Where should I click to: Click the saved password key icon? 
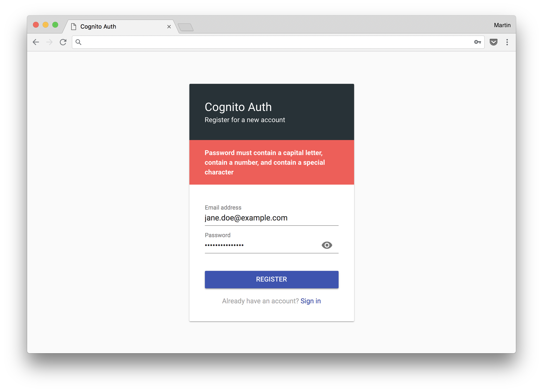pyautogui.click(x=477, y=42)
